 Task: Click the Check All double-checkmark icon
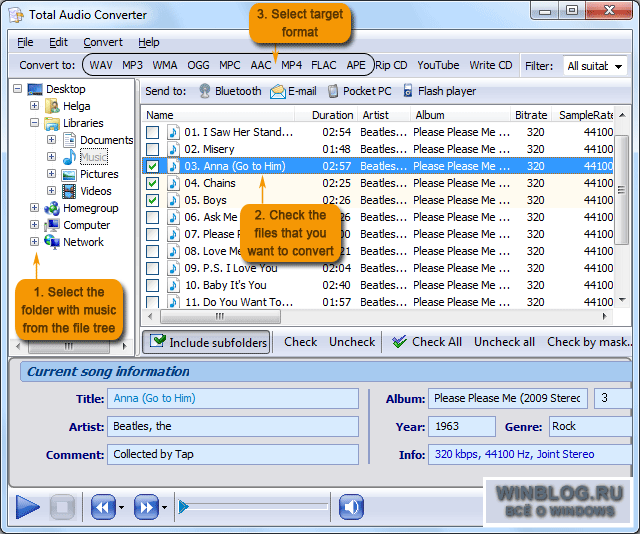click(x=399, y=342)
